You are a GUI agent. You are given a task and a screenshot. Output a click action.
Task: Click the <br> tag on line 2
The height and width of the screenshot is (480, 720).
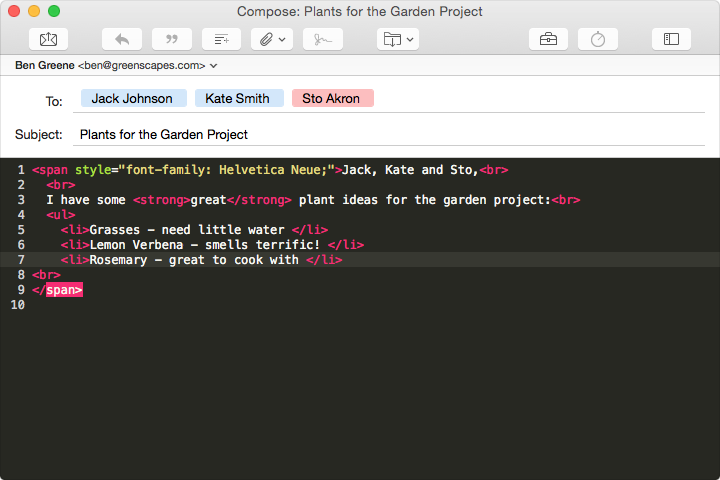point(61,185)
